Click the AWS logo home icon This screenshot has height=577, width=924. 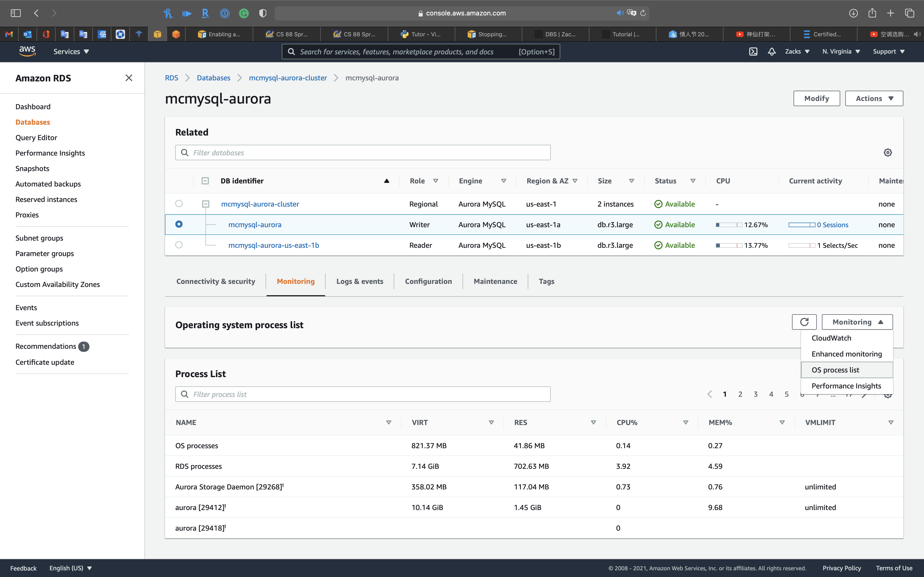click(x=27, y=51)
